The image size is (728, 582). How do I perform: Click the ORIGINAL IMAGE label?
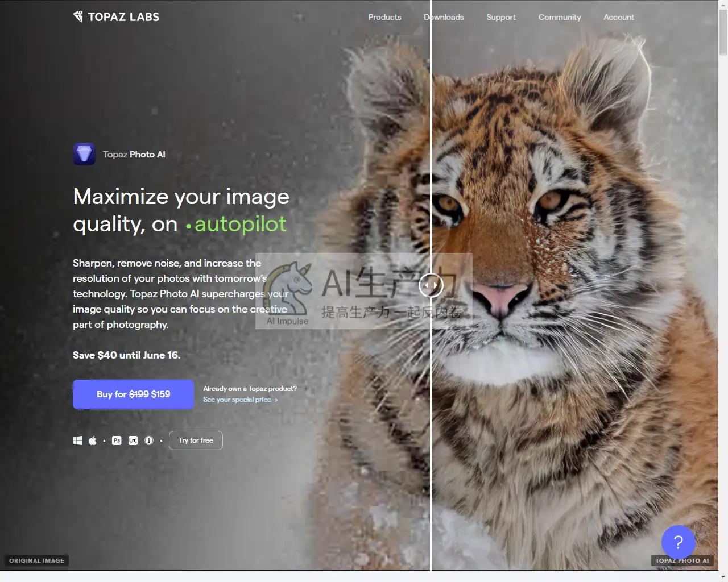[x=36, y=560]
